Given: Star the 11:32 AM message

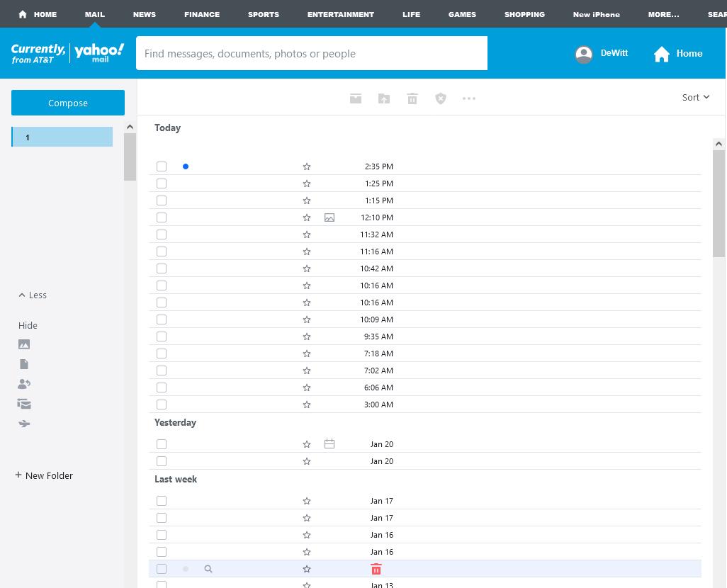Looking at the screenshot, I should point(307,234).
